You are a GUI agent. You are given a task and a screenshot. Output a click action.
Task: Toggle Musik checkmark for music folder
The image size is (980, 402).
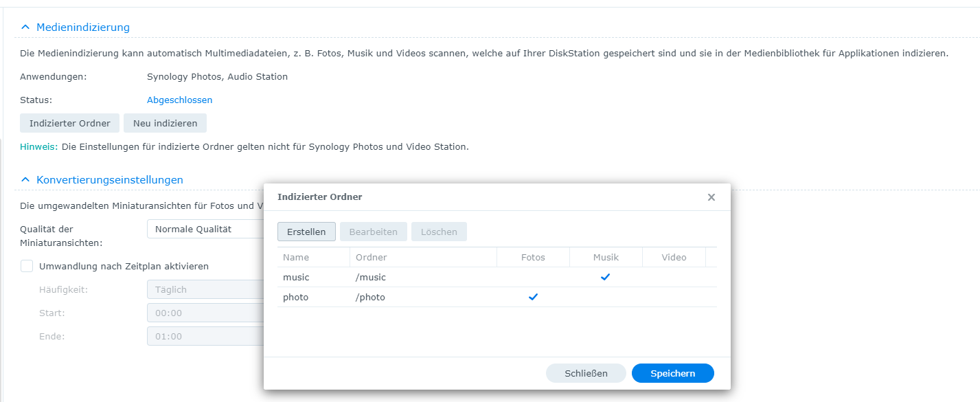click(x=605, y=278)
